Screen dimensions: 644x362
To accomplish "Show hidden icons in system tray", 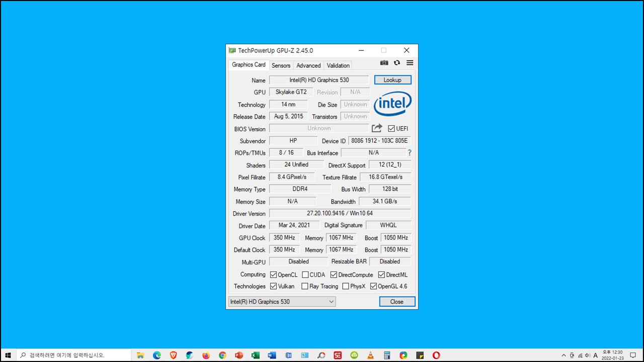I will pyautogui.click(x=563, y=355).
